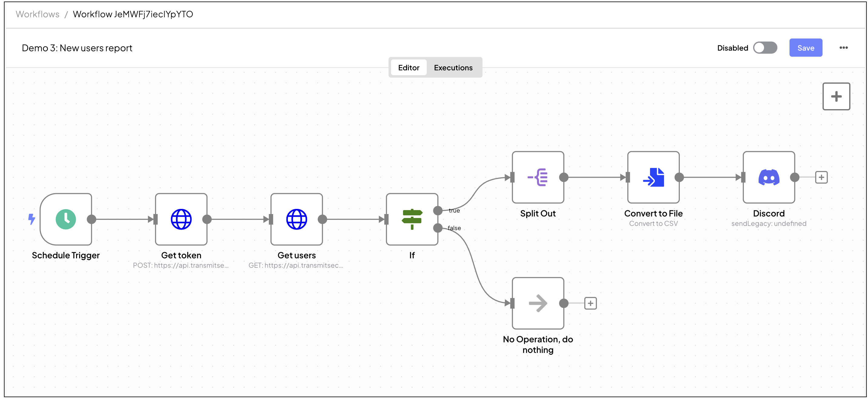Image resolution: width=868 pixels, height=399 pixels.
Task: Open the Discord node
Action: [x=769, y=177]
